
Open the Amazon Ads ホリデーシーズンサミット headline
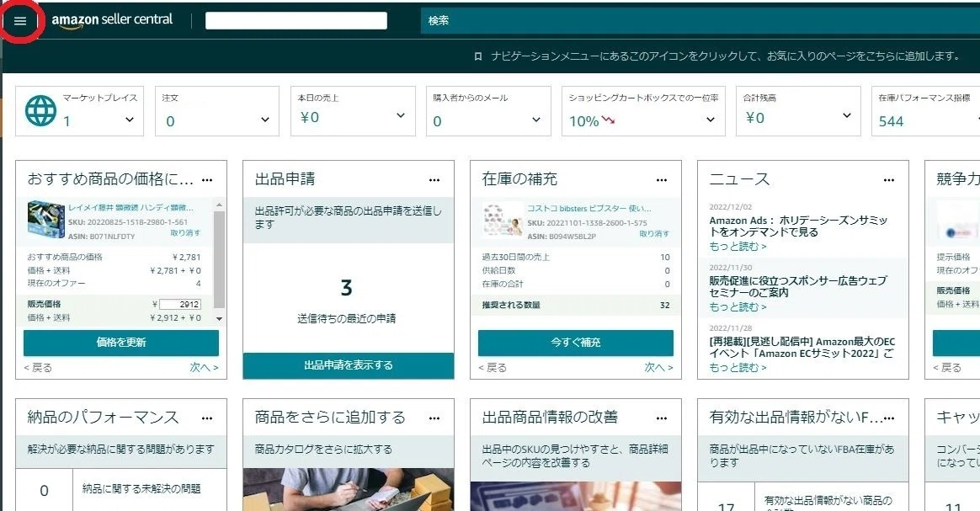pos(799,226)
